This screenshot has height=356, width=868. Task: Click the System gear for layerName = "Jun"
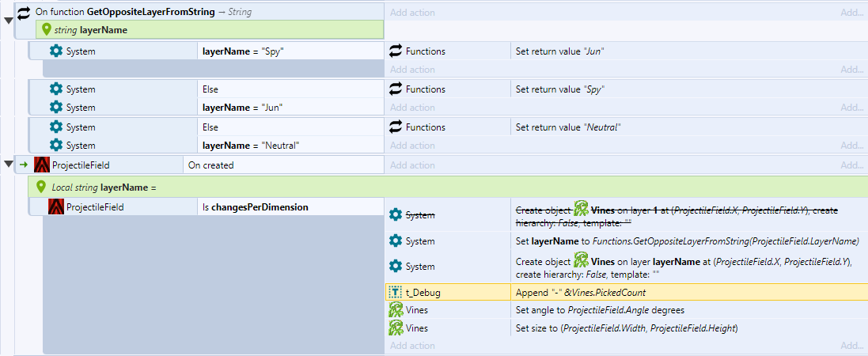pos(56,108)
